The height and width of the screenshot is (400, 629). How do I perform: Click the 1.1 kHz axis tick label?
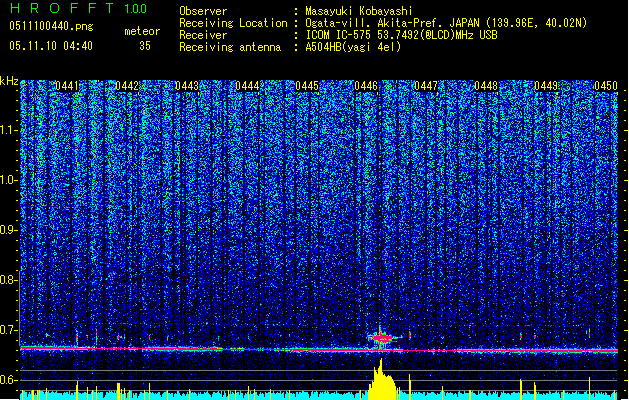click(9, 130)
